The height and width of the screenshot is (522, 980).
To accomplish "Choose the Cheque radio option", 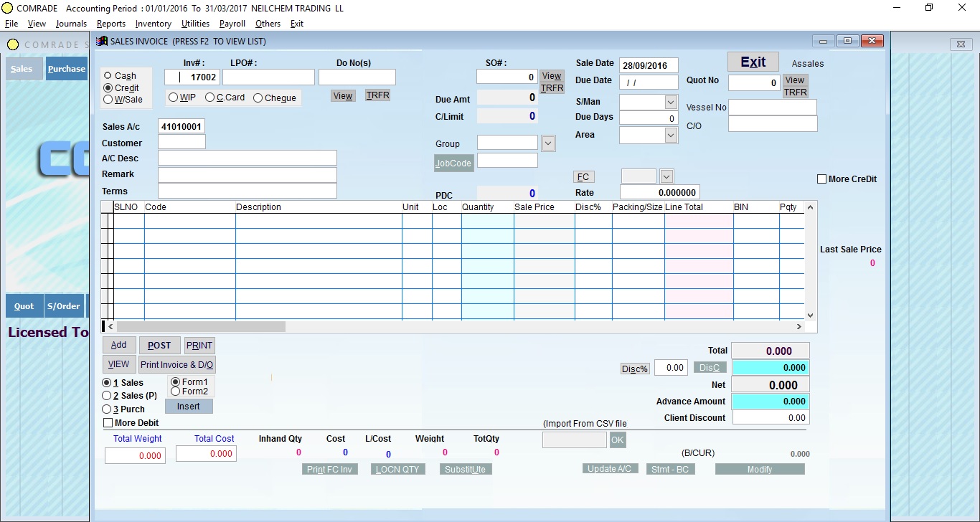I will (258, 98).
